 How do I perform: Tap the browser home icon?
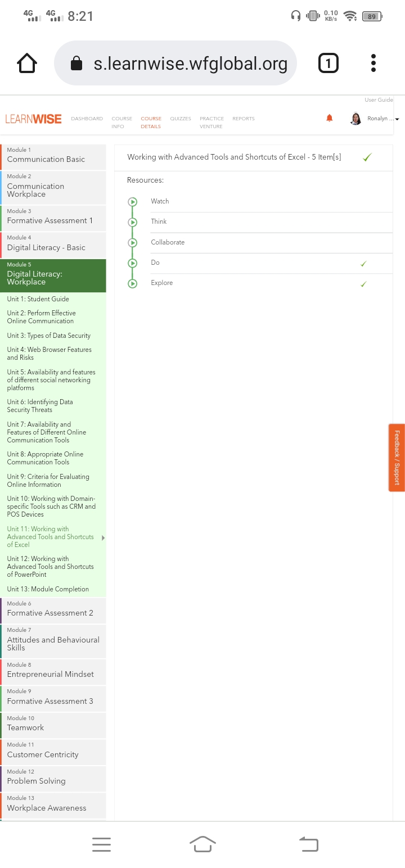pyautogui.click(x=28, y=64)
